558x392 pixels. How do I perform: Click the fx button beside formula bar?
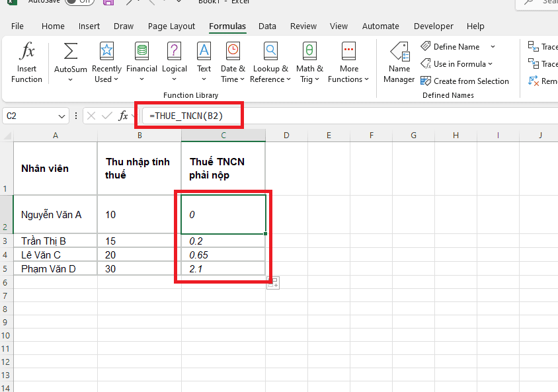point(123,116)
